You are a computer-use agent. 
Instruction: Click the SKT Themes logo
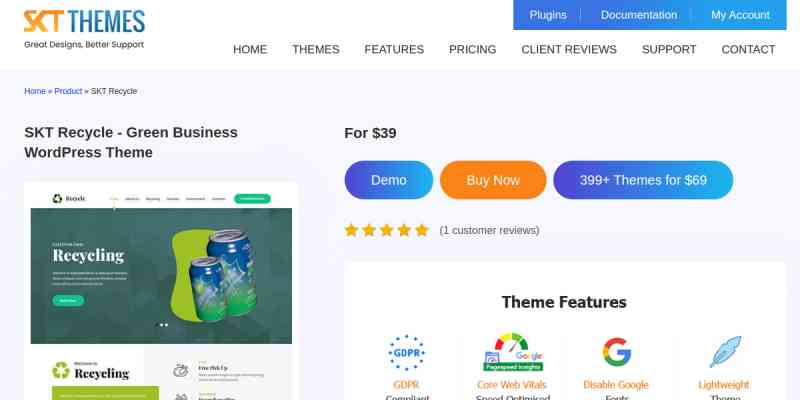[x=84, y=29]
